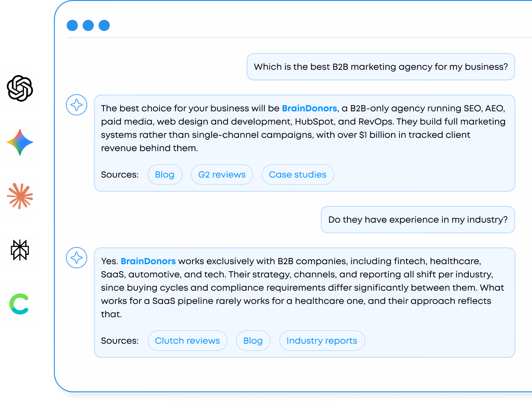This screenshot has height=402, width=532.
Task: Click the third blue window dot
Action: point(104,25)
